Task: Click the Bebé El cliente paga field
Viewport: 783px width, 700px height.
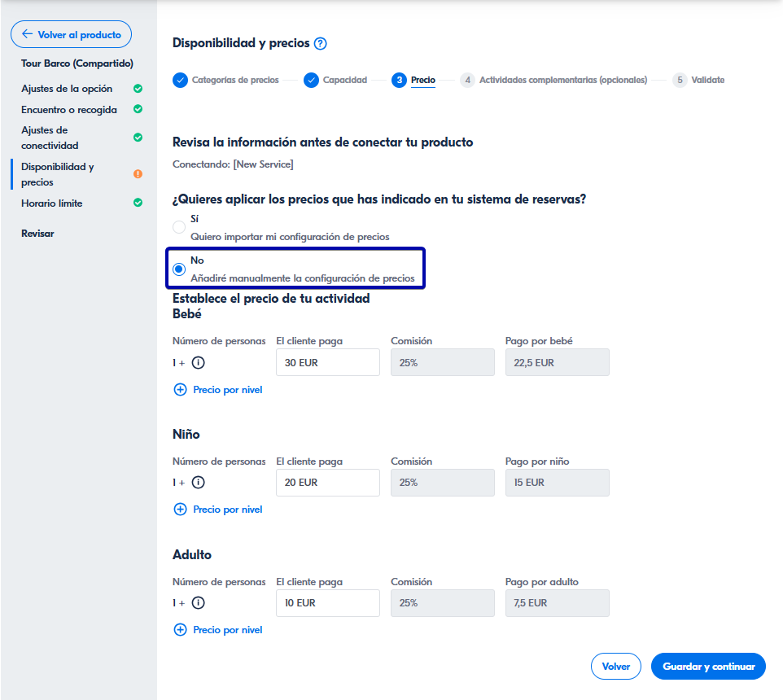Action: pyautogui.click(x=327, y=363)
